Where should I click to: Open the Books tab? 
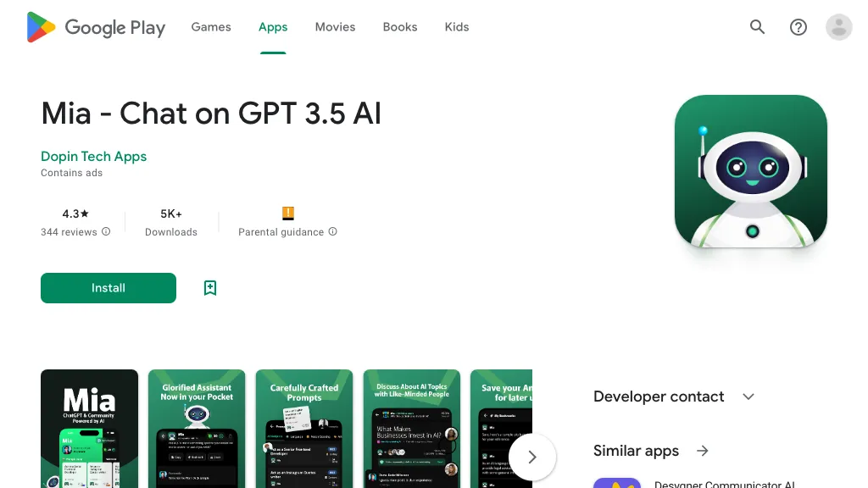point(399,27)
